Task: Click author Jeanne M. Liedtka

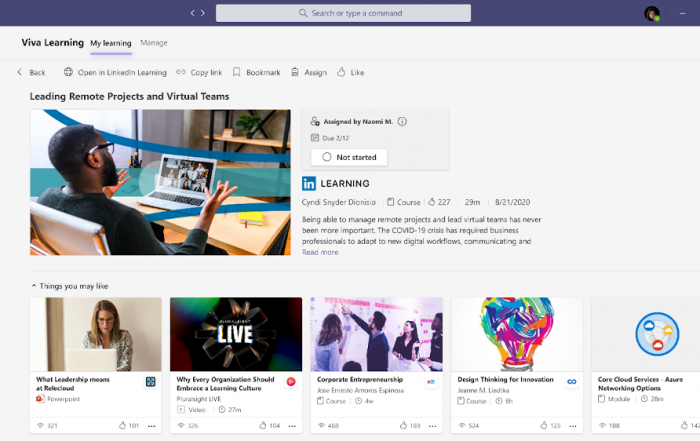Action: coord(483,391)
